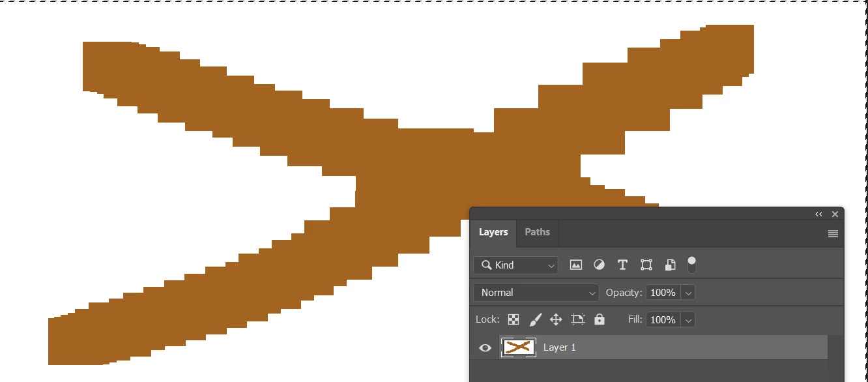Lock layer position
This screenshot has height=382, width=868.
[556, 319]
